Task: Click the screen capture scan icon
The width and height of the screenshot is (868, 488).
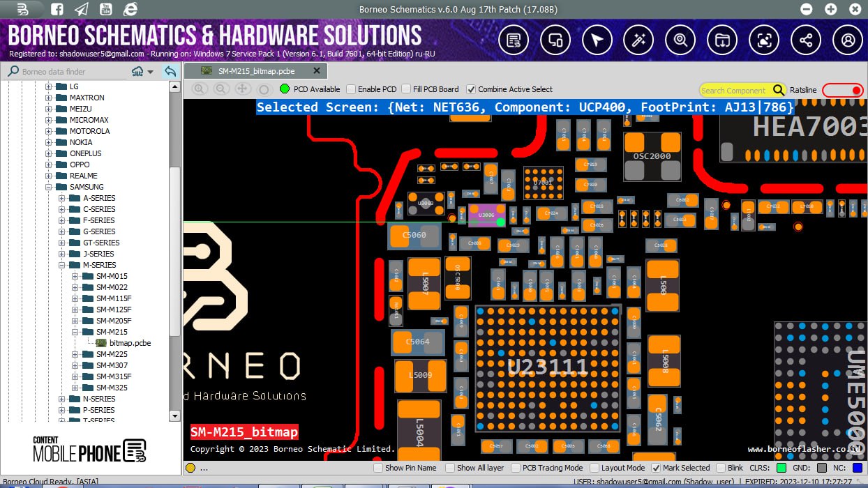Action: [765, 40]
